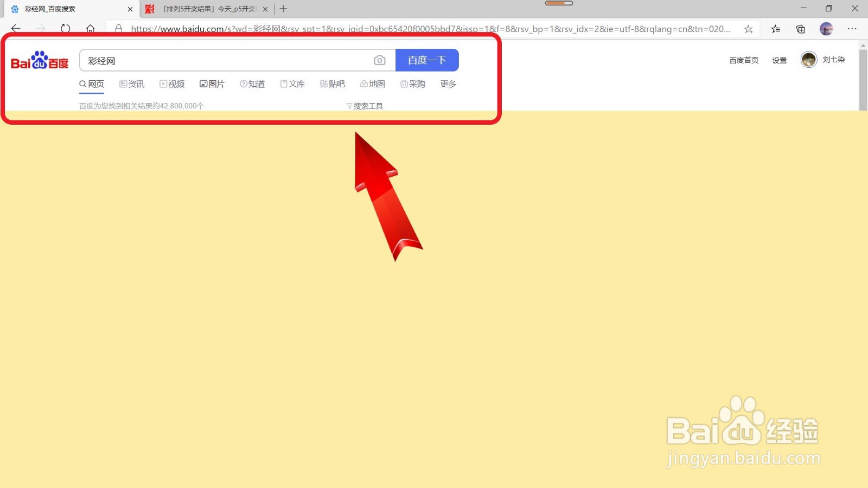The width and height of the screenshot is (868, 488).
Task: Open the browser settings and more menu
Action: [852, 29]
